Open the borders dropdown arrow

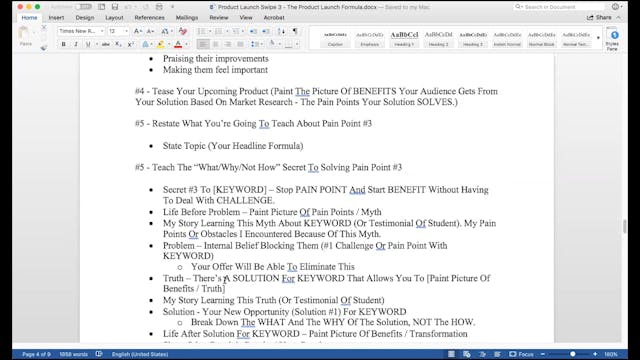[297, 44]
